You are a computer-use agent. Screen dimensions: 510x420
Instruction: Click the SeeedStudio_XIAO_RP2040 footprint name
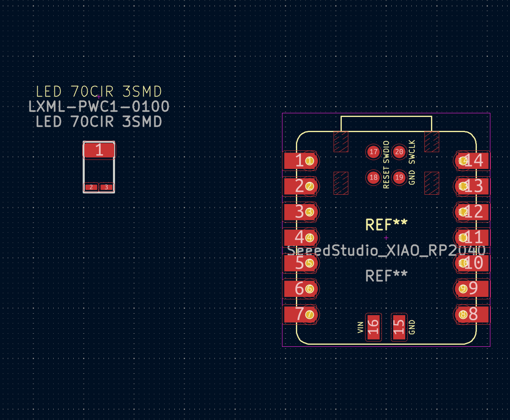click(386, 250)
